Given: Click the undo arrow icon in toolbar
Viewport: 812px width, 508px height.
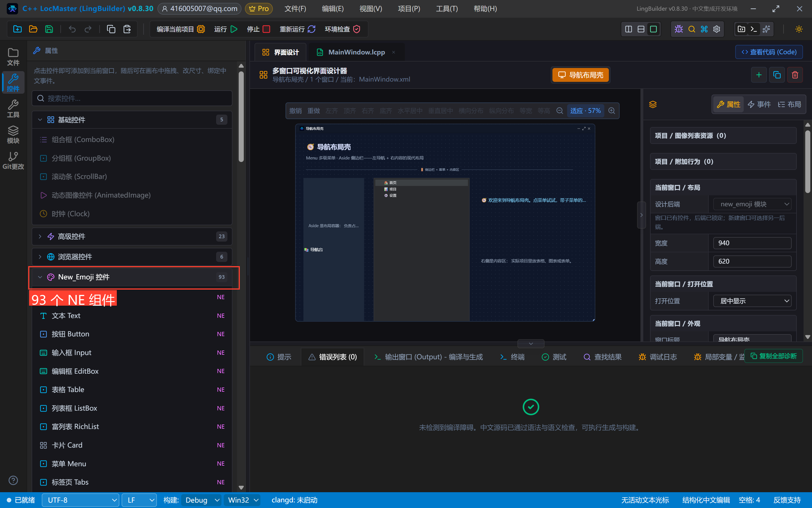Looking at the screenshot, I should (72, 29).
